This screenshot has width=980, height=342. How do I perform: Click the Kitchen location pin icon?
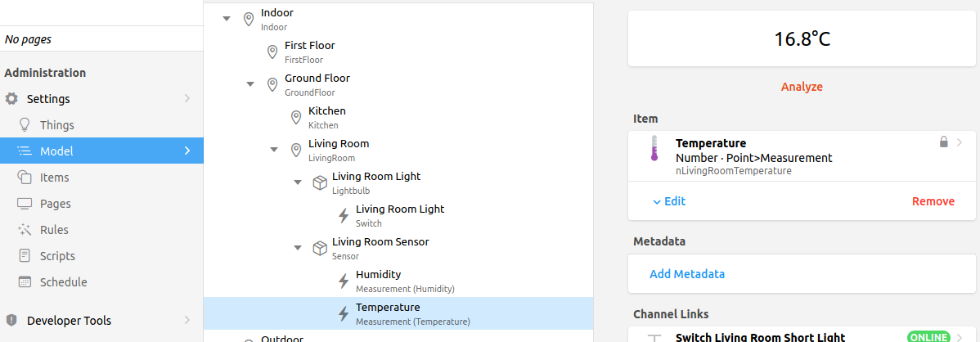point(296,118)
